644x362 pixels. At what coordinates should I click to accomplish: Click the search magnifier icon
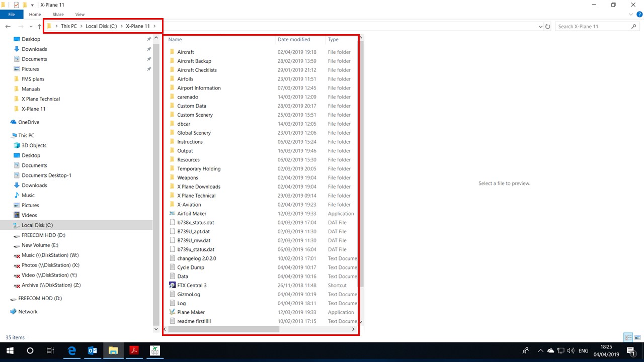(634, 26)
